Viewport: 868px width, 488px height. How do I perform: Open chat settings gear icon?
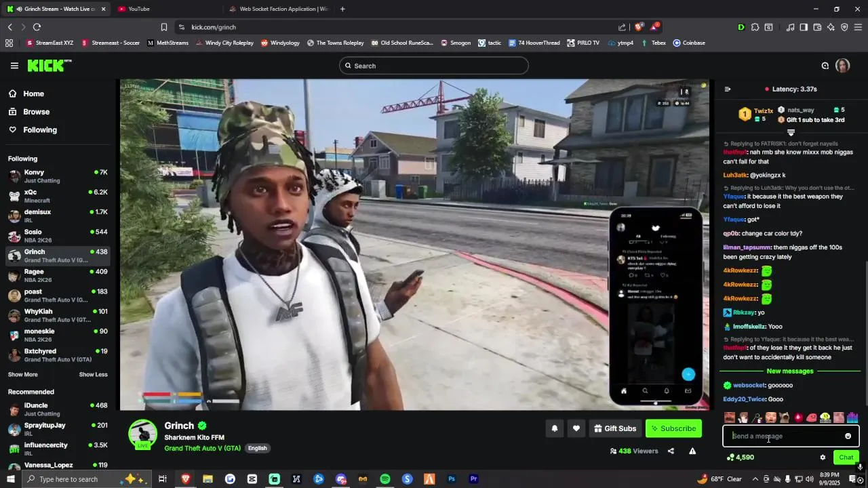(823, 457)
